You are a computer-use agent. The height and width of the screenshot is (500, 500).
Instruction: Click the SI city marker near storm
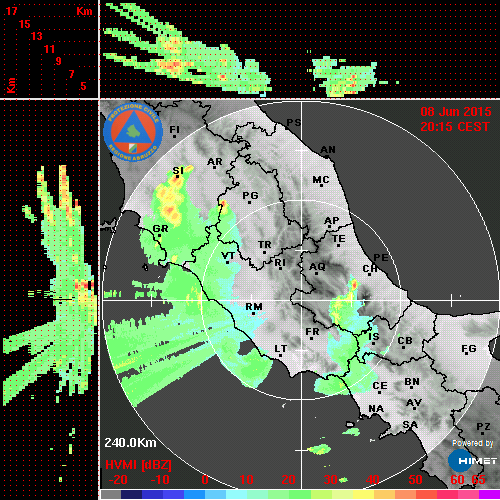[178, 171]
